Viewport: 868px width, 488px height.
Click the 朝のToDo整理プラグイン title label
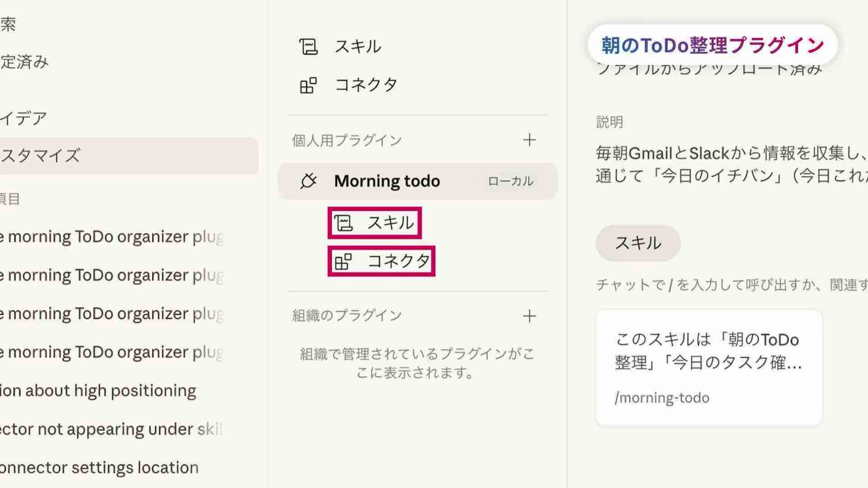pyautogui.click(x=712, y=45)
